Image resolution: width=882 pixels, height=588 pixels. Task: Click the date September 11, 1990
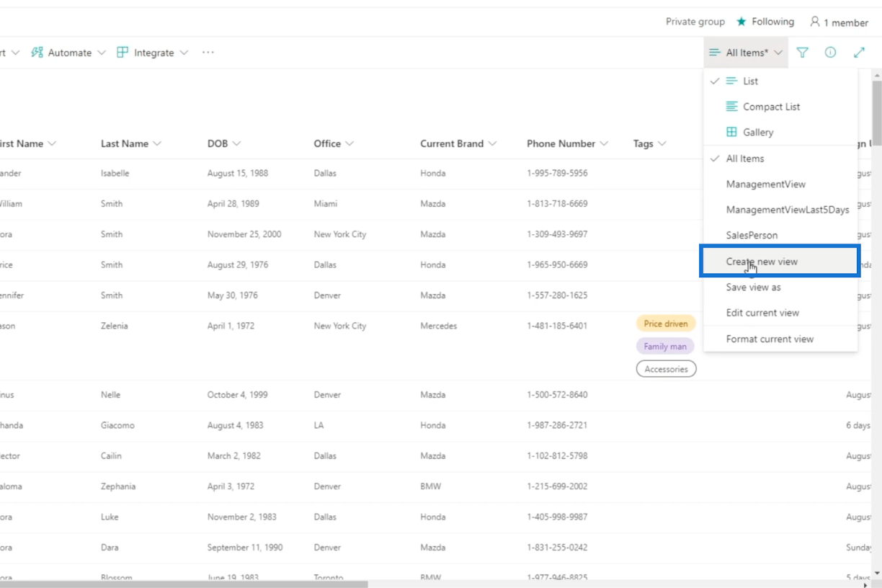(x=244, y=548)
